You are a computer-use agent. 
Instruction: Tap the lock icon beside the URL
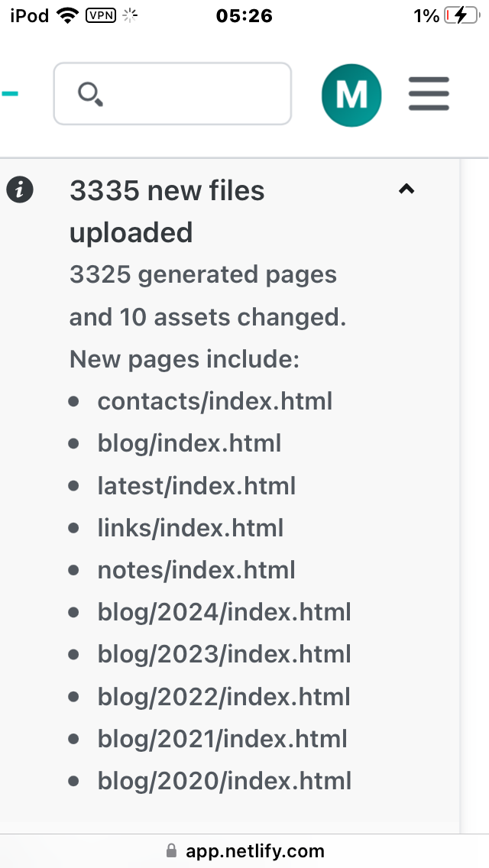pyautogui.click(x=171, y=851)
